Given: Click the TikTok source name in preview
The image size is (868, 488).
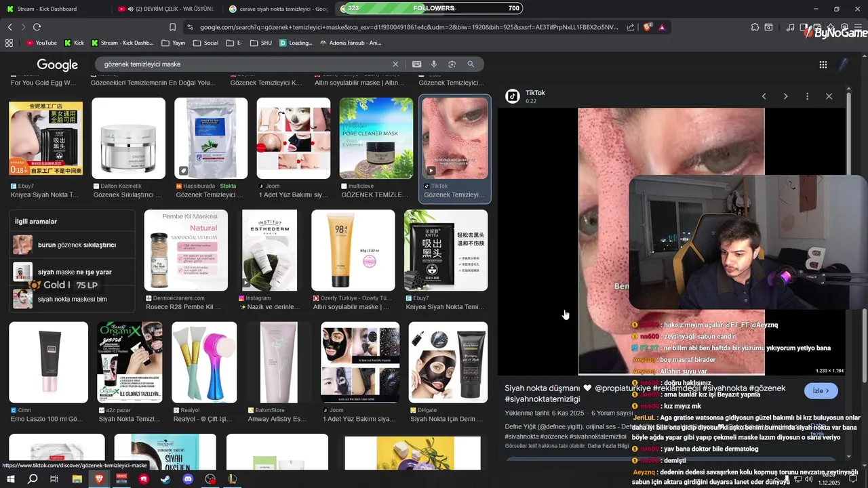Looking at the screenshot, I should tap(535, 92).
